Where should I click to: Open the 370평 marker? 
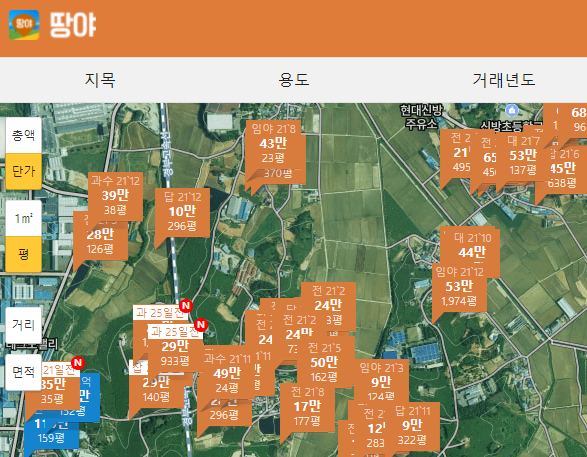point(278,173)
